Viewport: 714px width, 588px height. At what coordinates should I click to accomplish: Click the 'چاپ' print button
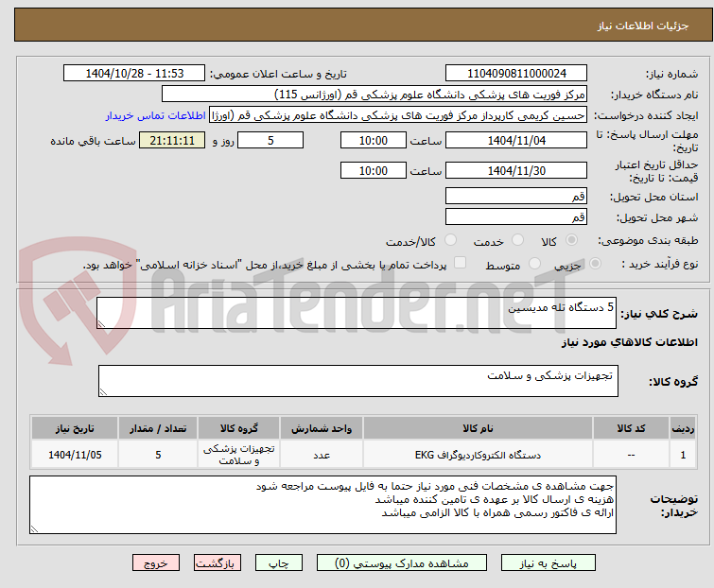pos(278,563)
